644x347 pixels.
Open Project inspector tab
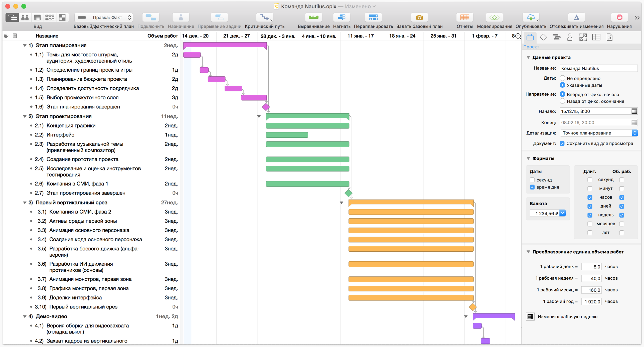click(x=530, y=38)
